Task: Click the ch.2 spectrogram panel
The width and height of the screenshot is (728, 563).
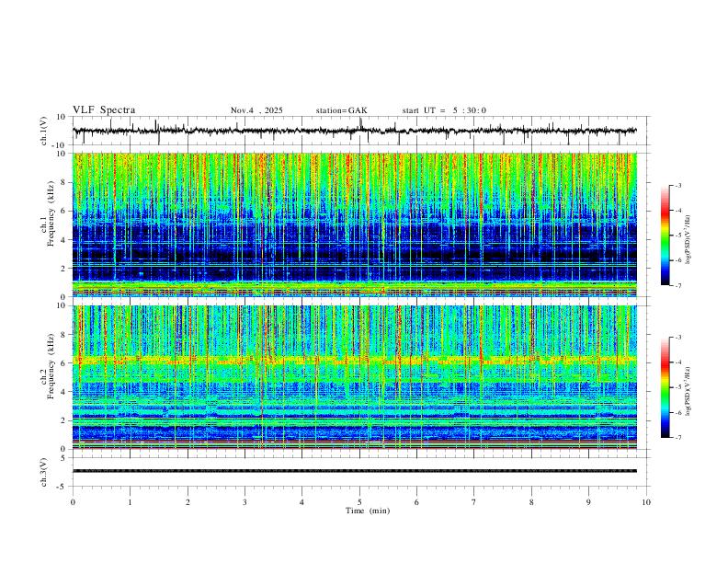Action: 355,377
